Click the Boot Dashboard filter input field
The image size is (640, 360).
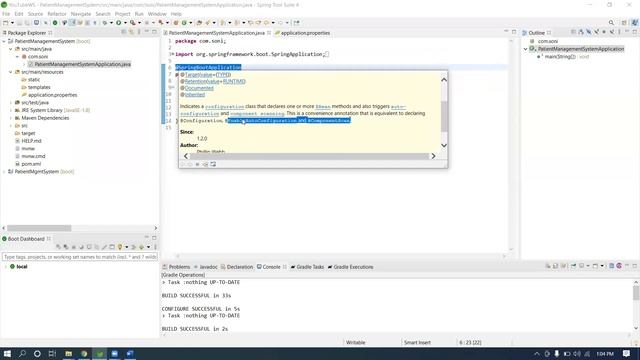pos(80,257)
